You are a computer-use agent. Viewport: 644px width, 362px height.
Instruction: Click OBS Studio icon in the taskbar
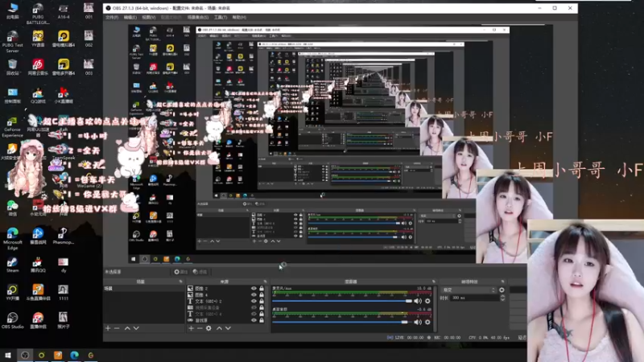pyautogui.click(x=25, y=356)
